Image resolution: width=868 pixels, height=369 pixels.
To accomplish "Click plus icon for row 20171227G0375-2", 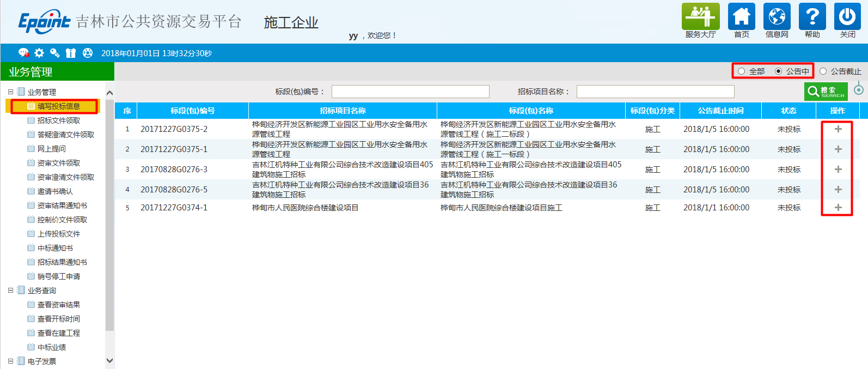I will click(x=838, y=129).
